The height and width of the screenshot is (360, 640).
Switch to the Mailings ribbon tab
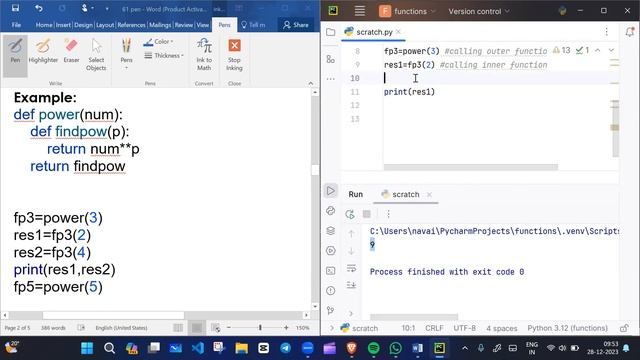coord(160,25)
